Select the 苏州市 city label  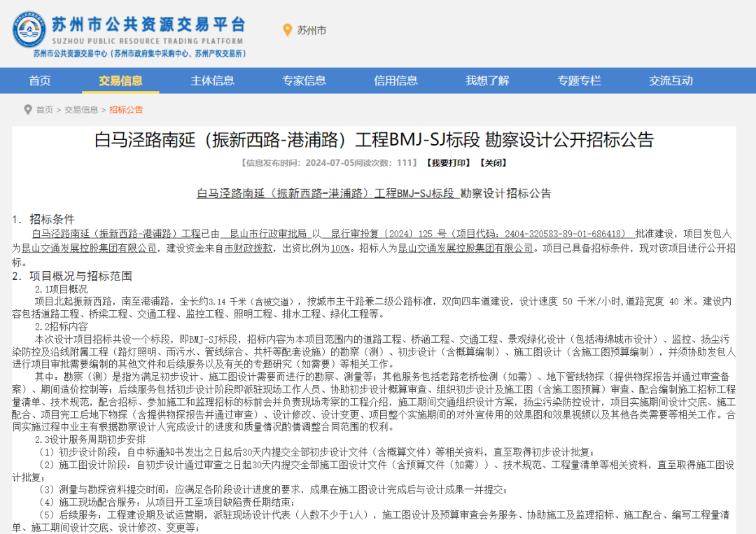[x=311, y=30]
